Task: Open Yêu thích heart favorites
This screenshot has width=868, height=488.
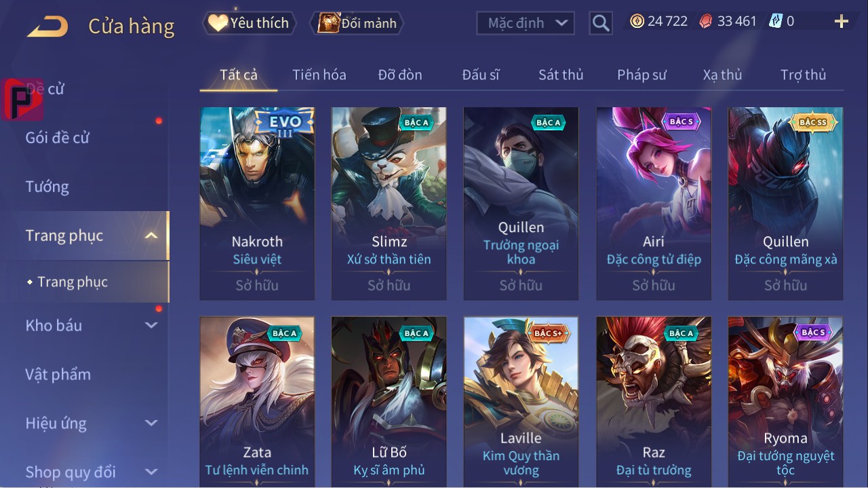Action: [249, 23]
